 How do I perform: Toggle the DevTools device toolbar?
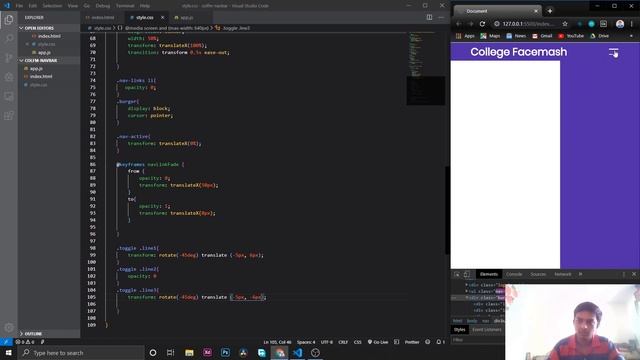(x=467, y=274)
